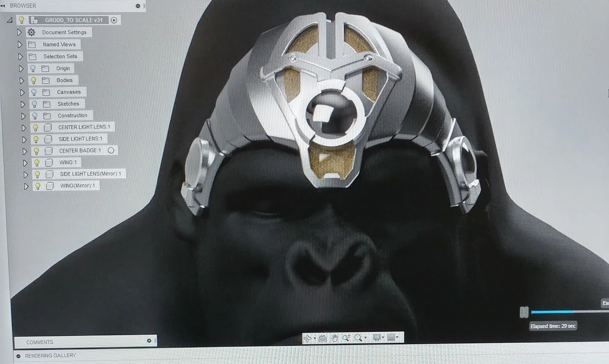
Task: Activate the Zoom Window tool
Action: tap(357, 338)
